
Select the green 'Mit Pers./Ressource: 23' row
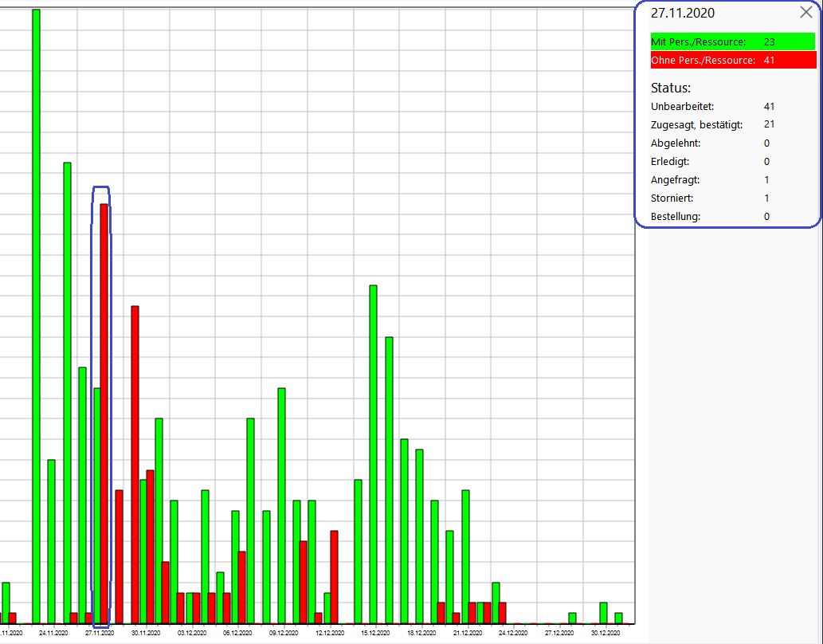733,41
